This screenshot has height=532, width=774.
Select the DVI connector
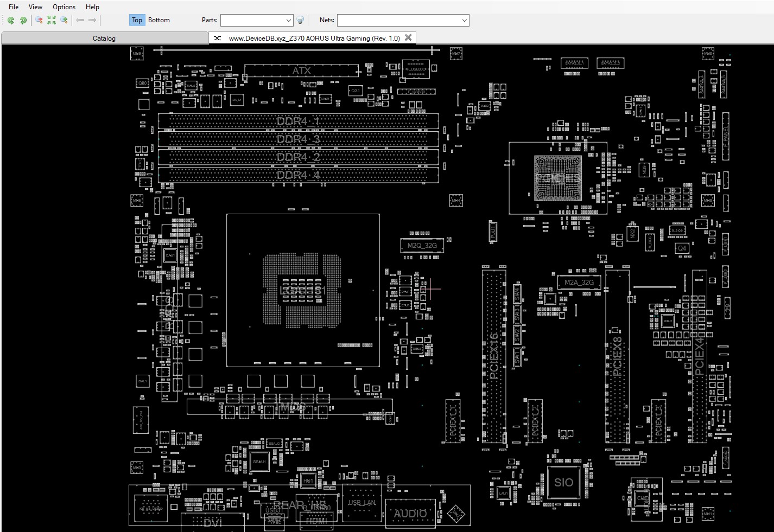point(213,522)
